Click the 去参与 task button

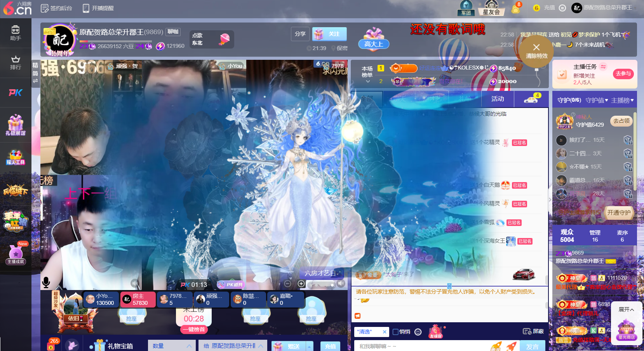(x=623, y=73)
